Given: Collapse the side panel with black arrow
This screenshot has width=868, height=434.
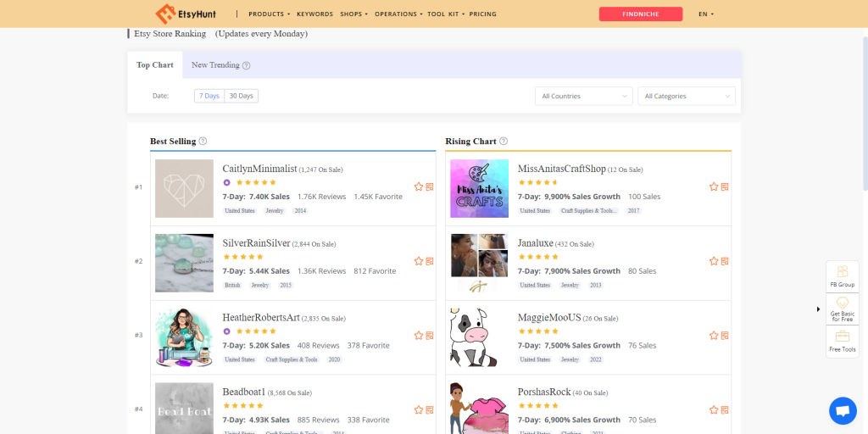Looking at the screenshot, I should pos(819,309).
